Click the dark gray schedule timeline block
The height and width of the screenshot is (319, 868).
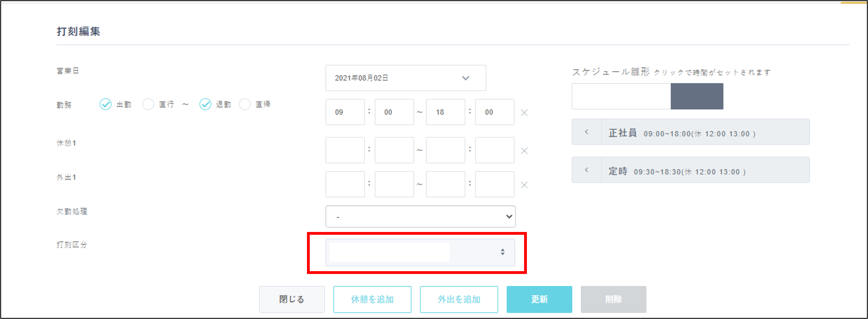click(x=696, y=96)
